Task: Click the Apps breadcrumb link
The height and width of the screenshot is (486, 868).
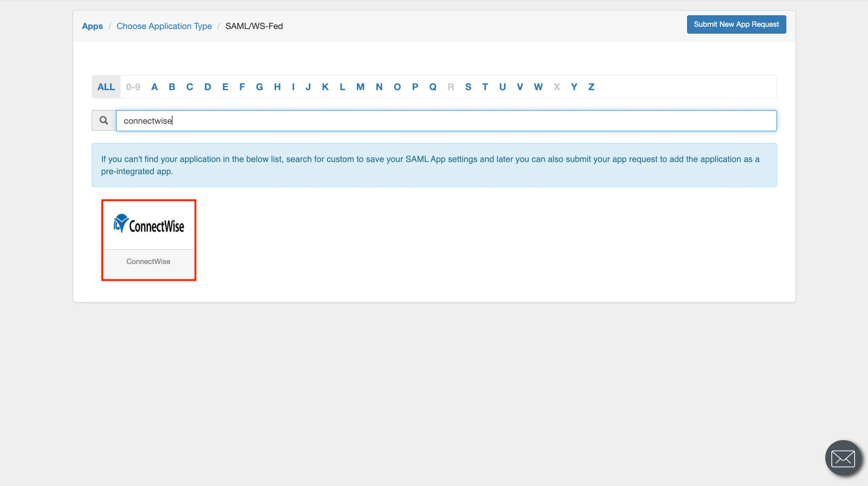Action: (92, 26)
